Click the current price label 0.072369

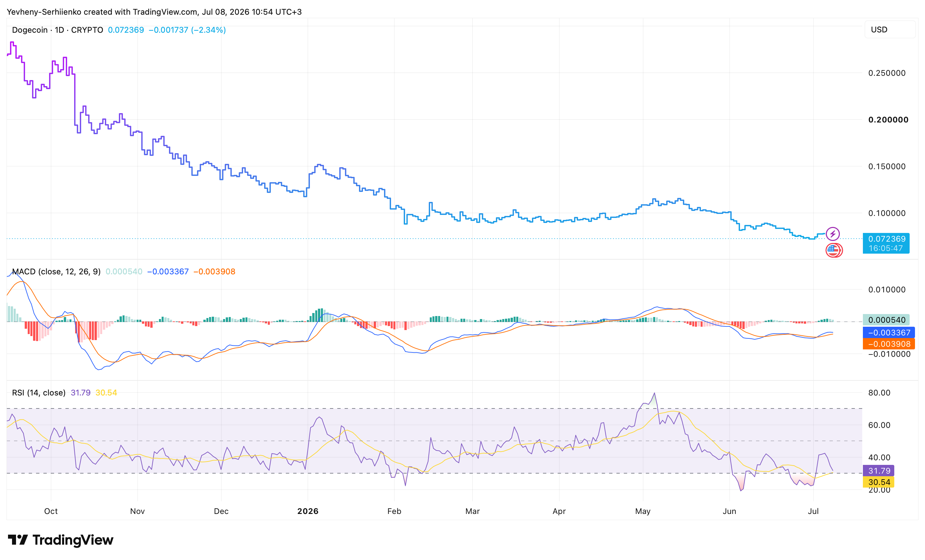click(126, 30)
